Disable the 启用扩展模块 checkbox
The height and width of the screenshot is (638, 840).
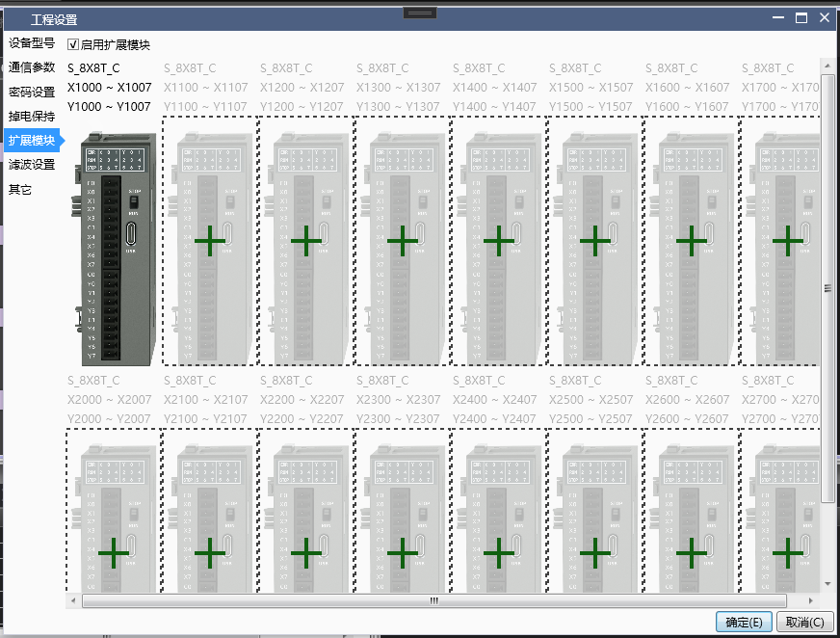pos(74,43)
